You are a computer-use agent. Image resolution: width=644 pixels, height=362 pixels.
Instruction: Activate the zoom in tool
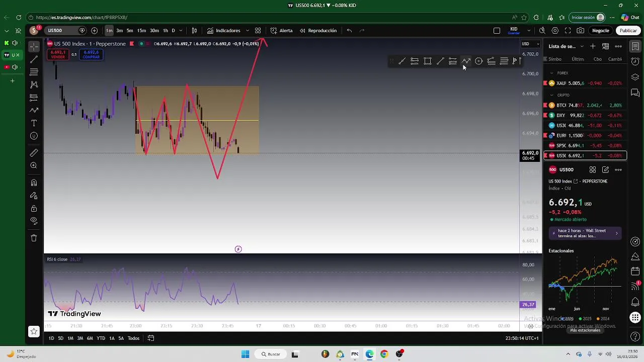click(x=34, y=165)
